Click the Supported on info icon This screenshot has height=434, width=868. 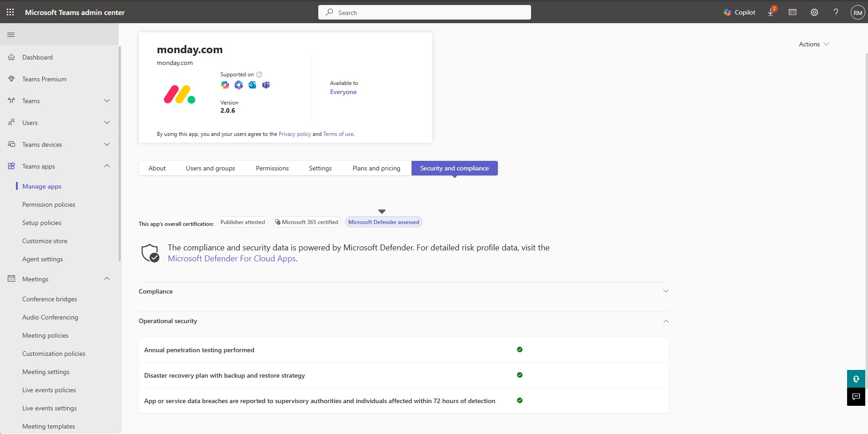pos(259,75)
